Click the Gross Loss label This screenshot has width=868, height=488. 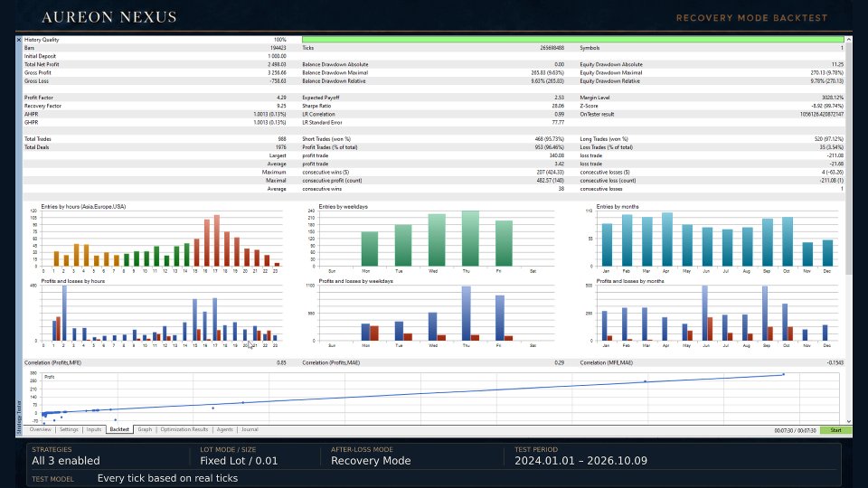click(36, 80)
